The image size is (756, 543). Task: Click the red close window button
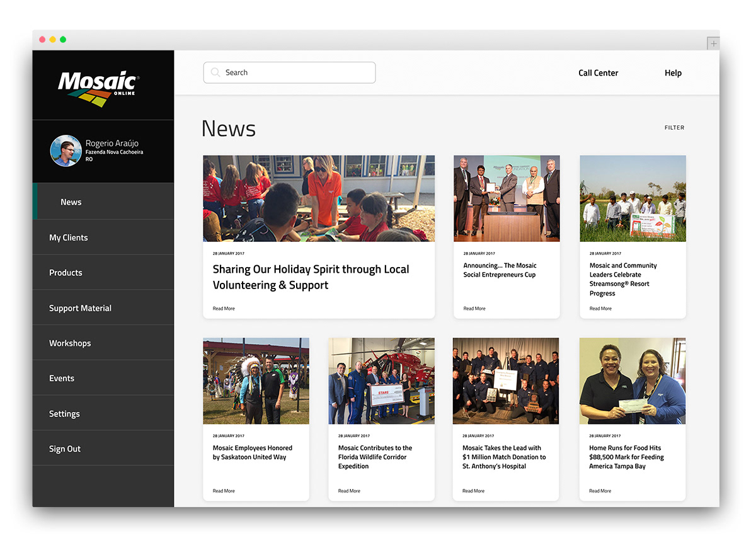click(42, 40)
